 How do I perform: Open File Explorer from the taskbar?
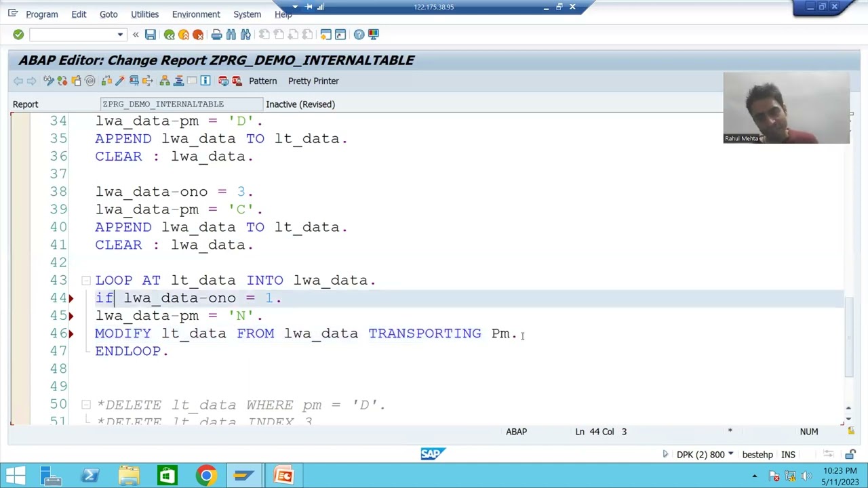129,476
